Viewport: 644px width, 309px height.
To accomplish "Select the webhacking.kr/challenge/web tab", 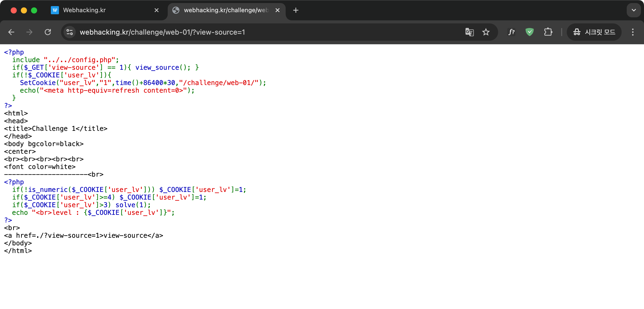I will tap(221, 10).
